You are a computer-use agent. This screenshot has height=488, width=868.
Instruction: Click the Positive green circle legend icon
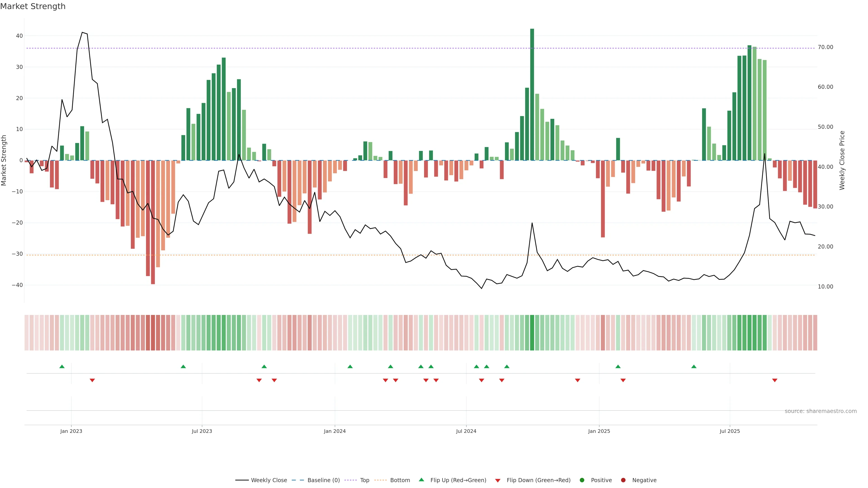pyautogui.click(x=582, y=480)
